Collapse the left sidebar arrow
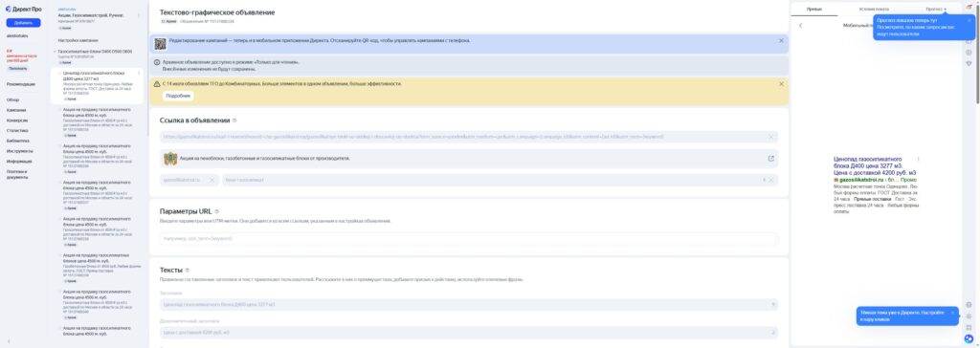Viewport: 980px width, 348px height. (x=9, y=341)
